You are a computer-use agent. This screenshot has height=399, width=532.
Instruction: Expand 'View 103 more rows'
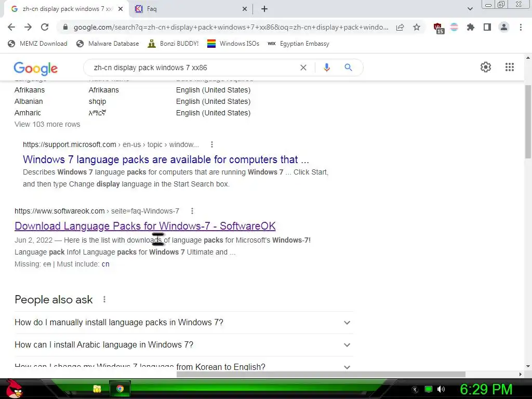coord(47,124)
